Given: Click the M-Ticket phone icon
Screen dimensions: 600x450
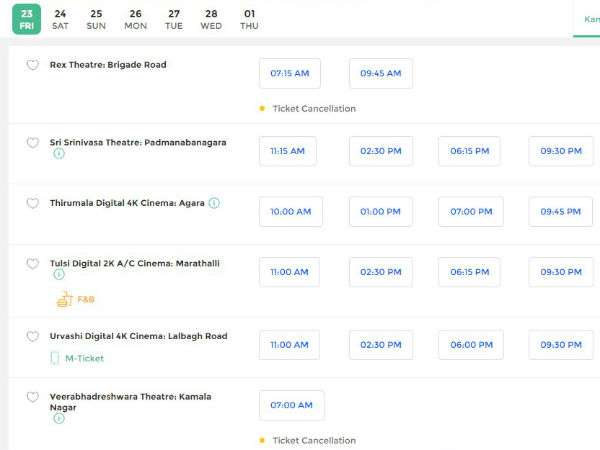Looking at the screenshot, I should [56, 358].
